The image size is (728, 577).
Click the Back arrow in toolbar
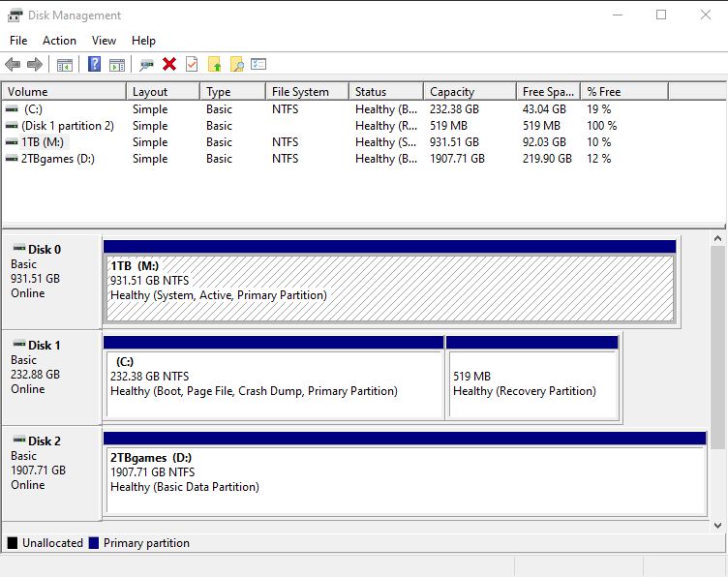[x=13, y=64]
